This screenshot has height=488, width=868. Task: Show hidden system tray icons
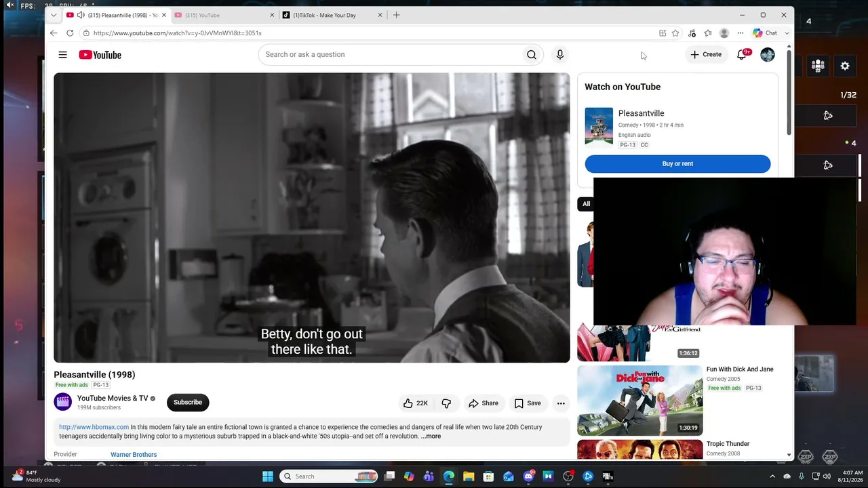click(772, 476)
